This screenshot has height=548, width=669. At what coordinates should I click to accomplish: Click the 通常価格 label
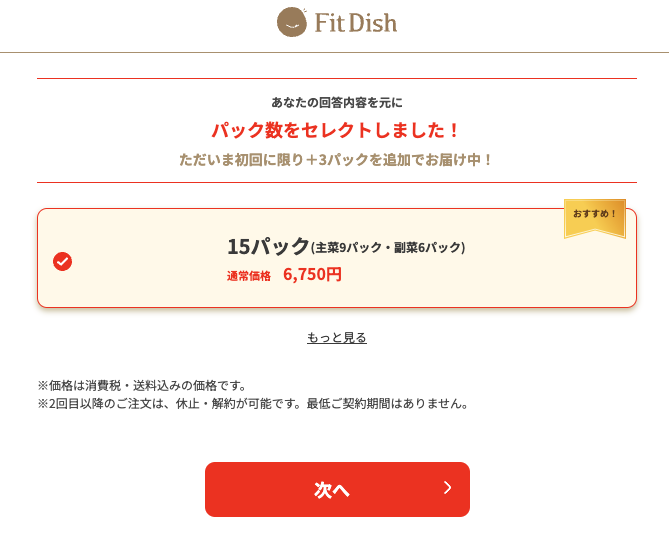(x=249, y=276)
